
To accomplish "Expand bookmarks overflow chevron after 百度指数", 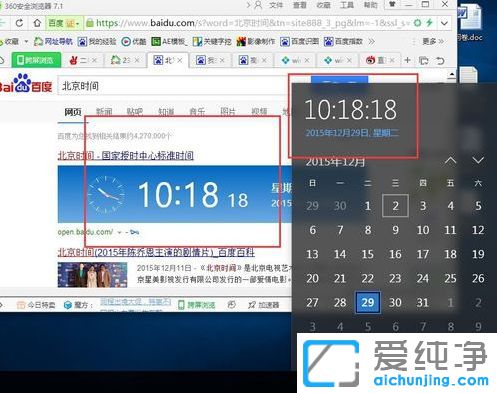I will click(x=371, y=41).
